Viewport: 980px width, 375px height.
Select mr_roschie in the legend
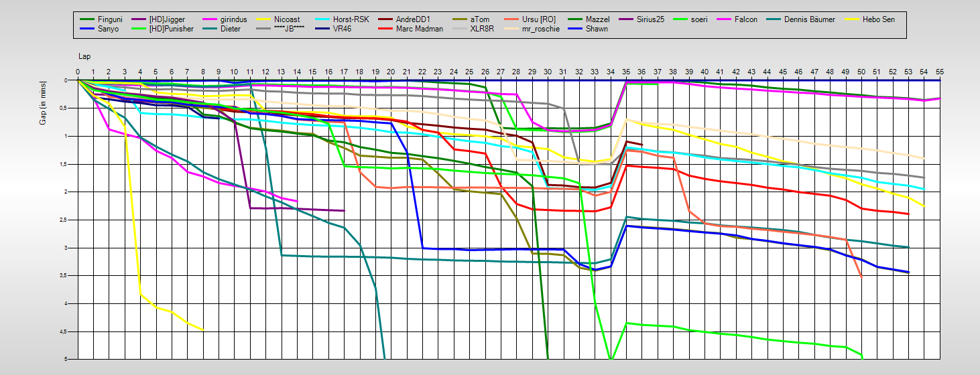click(540, 29)
